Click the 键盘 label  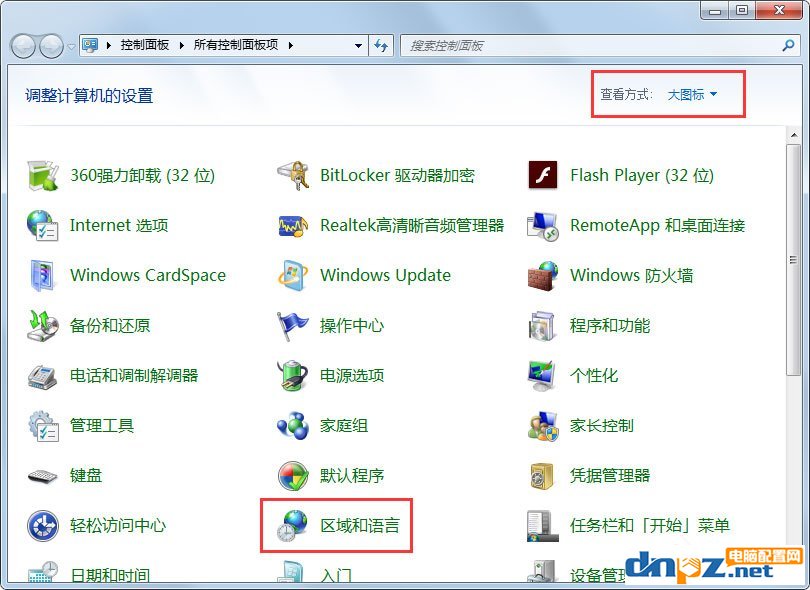pos(86,476)
